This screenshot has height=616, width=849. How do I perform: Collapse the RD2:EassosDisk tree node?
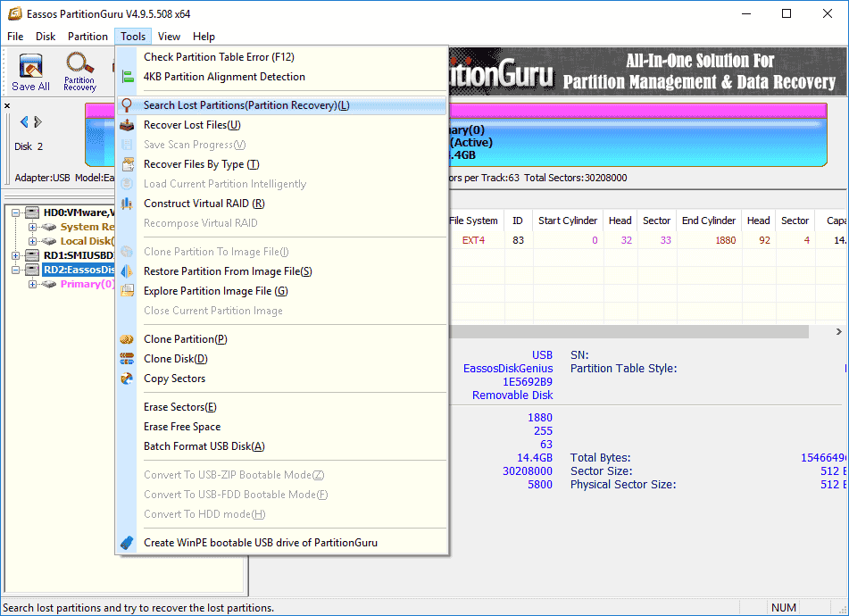click(16, 270)
